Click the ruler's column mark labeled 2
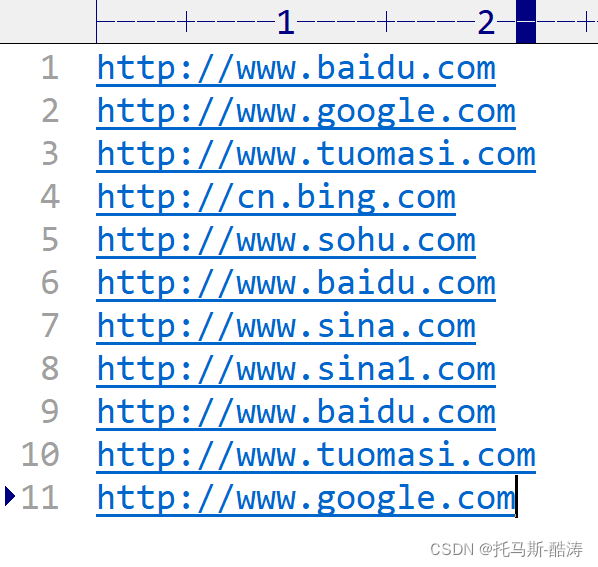Viewport: 598px width, 567px height. tap(486, 22)
